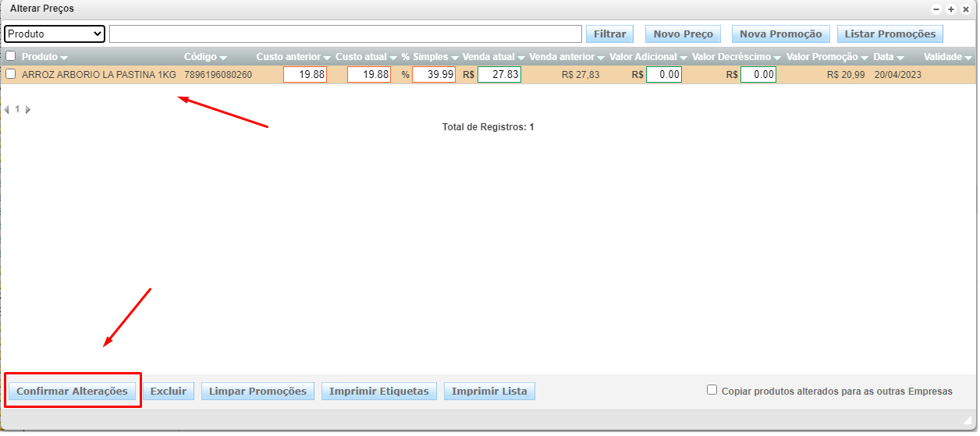
Task: Expand the Custo atual column sort
Action: [394, 58]
